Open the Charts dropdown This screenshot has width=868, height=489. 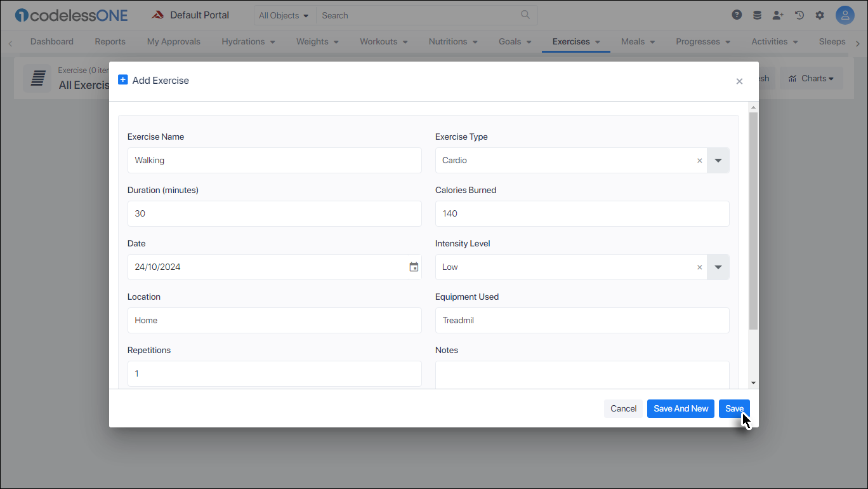click(812, 77)
